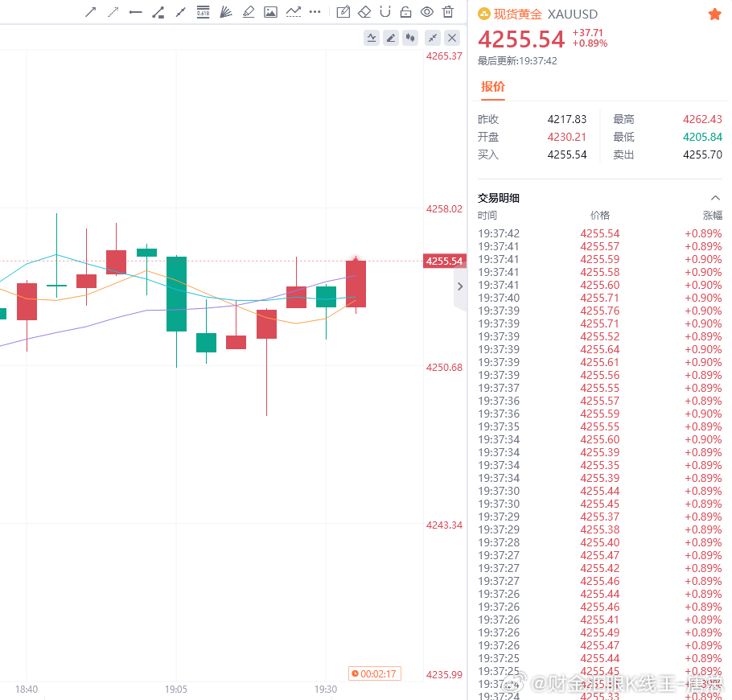Toggle magnet snap mode

(385, 12)
